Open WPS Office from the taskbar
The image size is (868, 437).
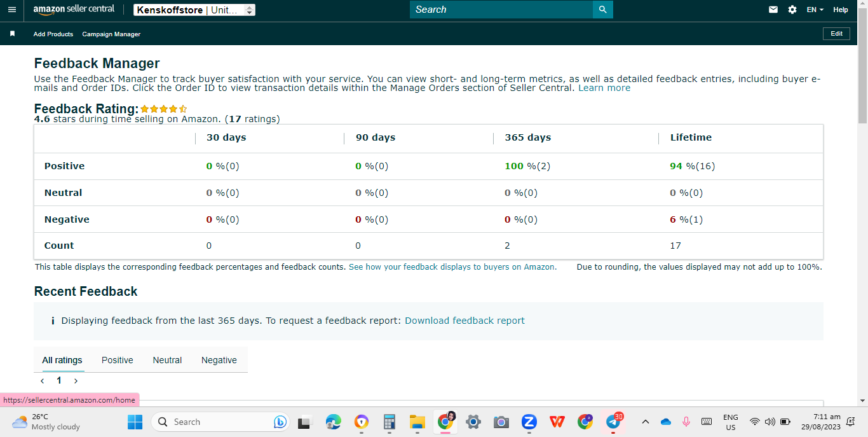557,422
